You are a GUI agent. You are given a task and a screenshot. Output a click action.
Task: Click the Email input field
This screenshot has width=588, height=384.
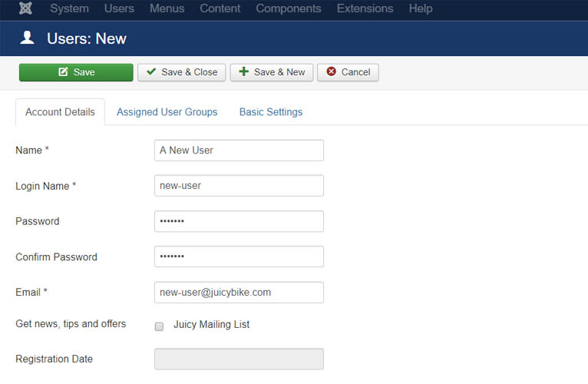pos(239,292)
